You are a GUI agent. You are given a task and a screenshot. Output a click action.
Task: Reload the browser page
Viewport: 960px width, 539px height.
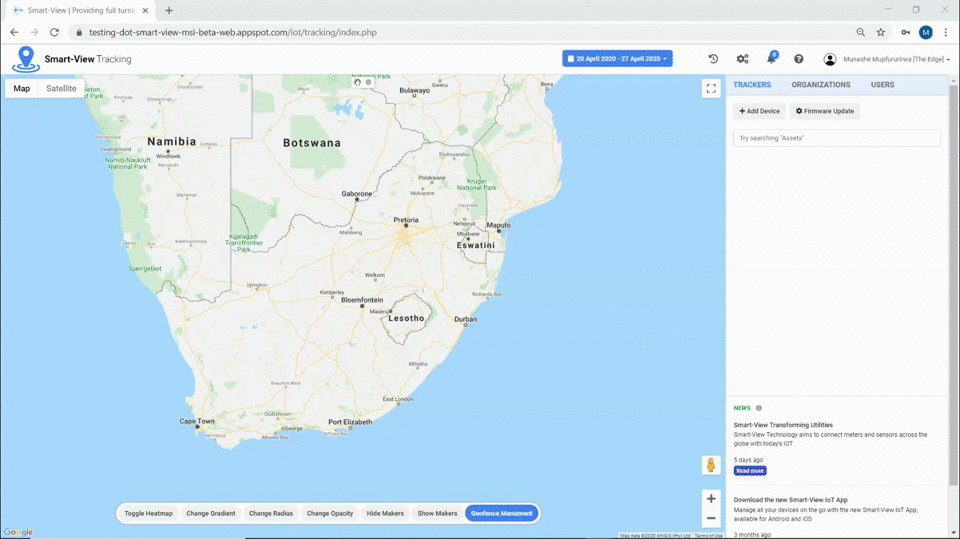(x=54, y=32)
